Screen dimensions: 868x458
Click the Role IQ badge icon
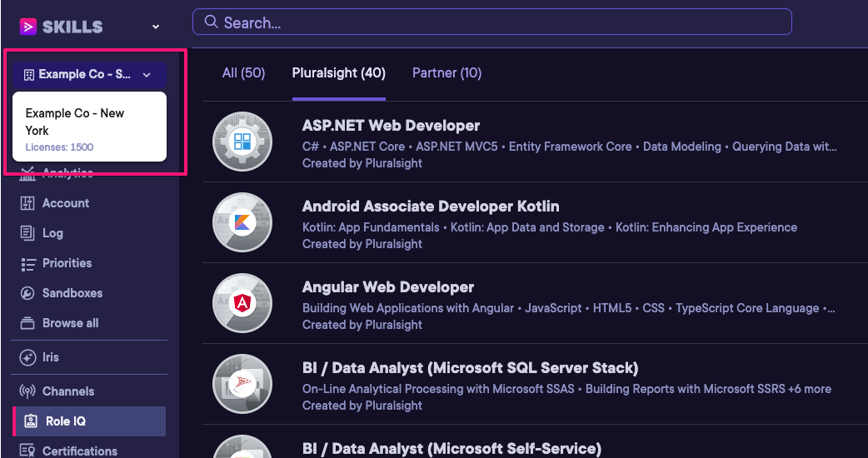click(x=30, y=421)
